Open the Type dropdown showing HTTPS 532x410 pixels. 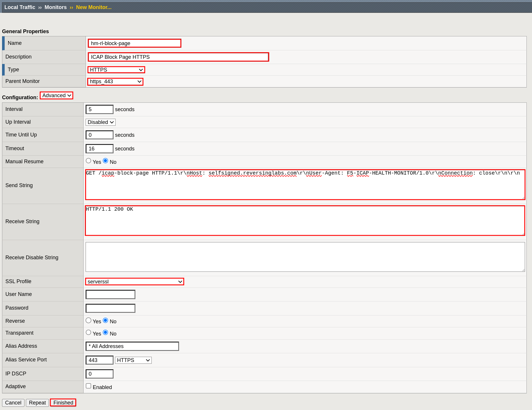click(x=116, y=70)
